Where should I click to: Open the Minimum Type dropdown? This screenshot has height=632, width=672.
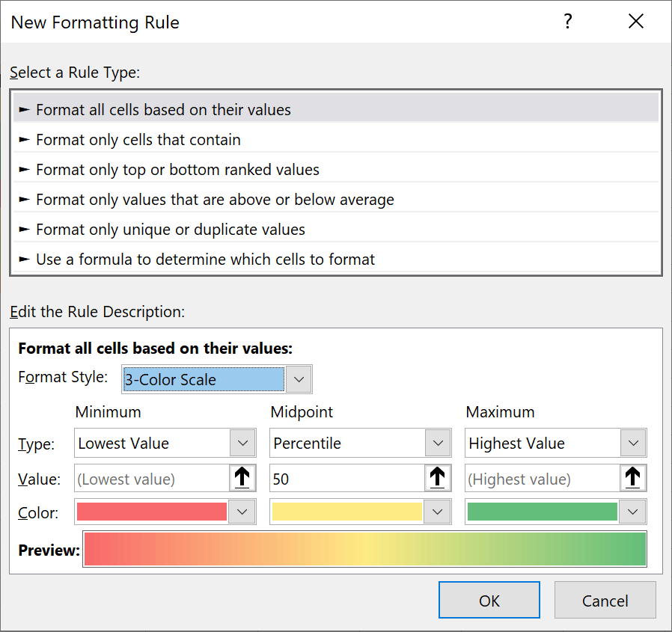click(242, 443)
